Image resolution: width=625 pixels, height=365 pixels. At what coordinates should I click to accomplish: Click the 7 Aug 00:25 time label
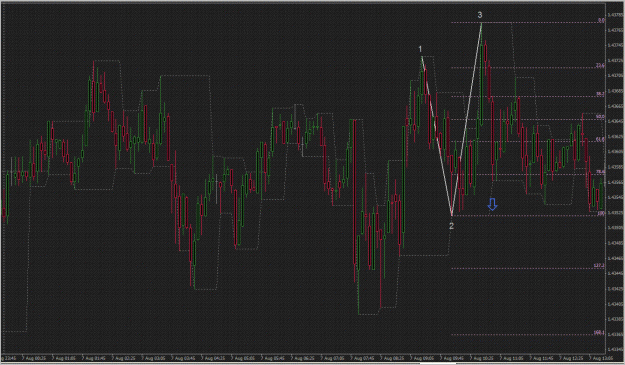(x=35, y=359)
